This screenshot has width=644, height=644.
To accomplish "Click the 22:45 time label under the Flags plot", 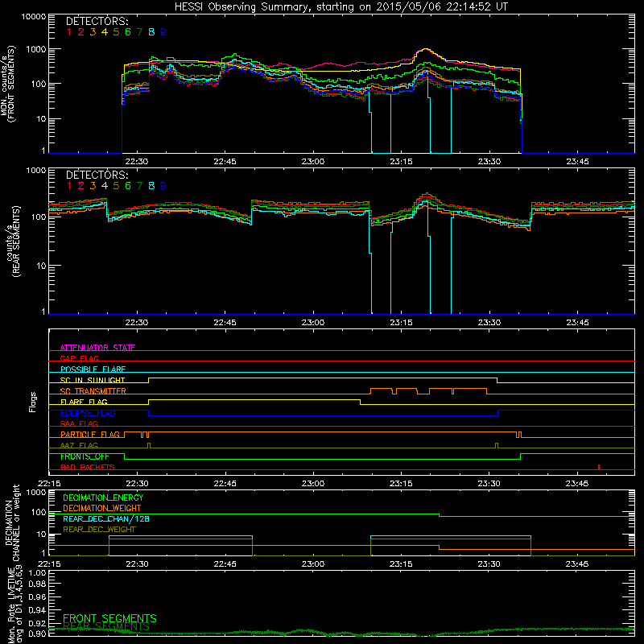I will click(225, 484).
